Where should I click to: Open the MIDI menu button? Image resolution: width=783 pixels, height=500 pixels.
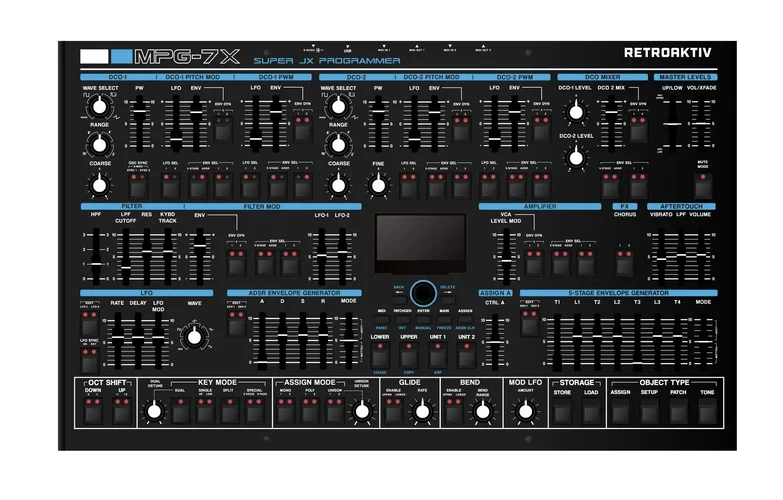pos(381,319)
